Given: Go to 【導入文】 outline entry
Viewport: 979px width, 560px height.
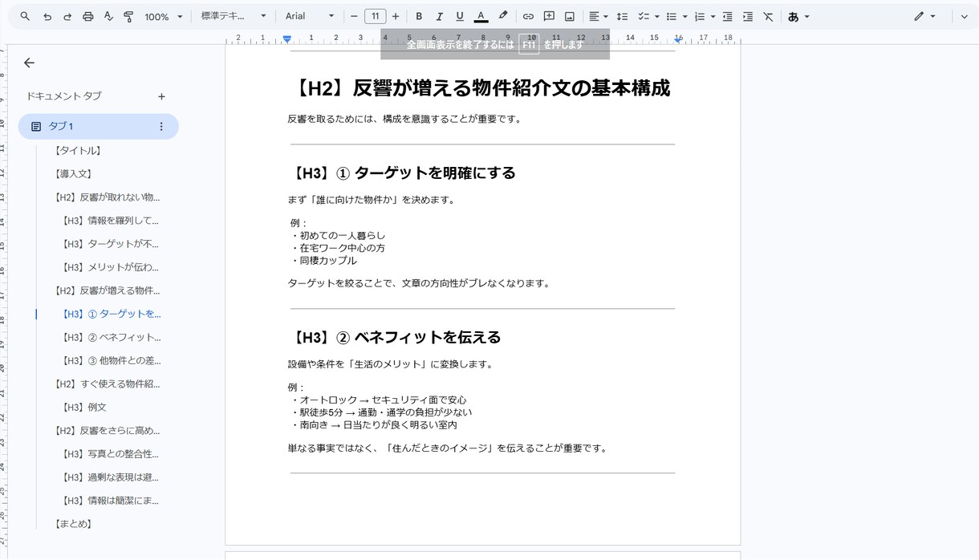Looking at the screenshot, I should click(x=72, y=173).
